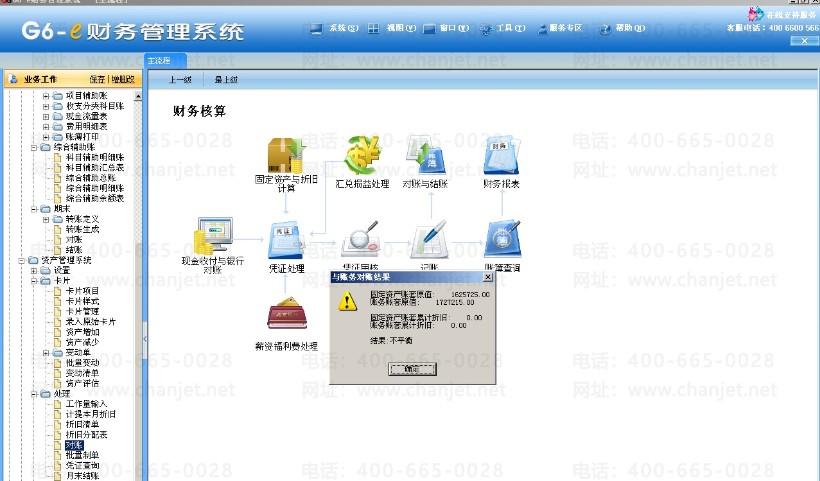Open the 固定资产与折旧计算 workflow icon

286,155
